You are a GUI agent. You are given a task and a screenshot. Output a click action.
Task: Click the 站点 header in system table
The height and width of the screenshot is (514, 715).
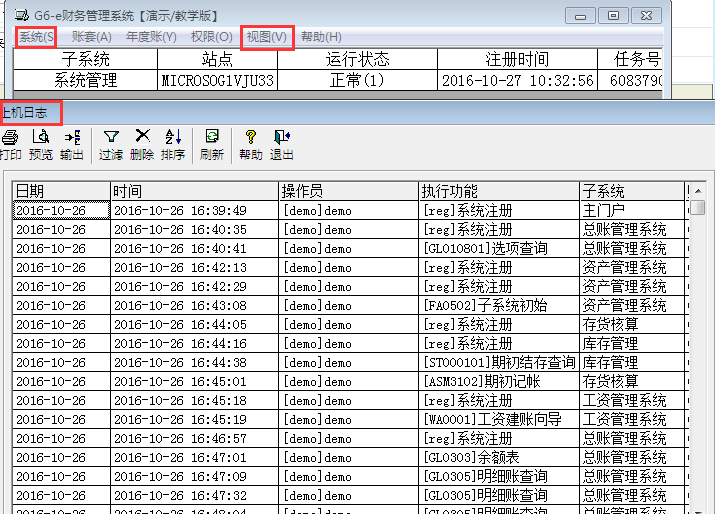coord(218,59)
